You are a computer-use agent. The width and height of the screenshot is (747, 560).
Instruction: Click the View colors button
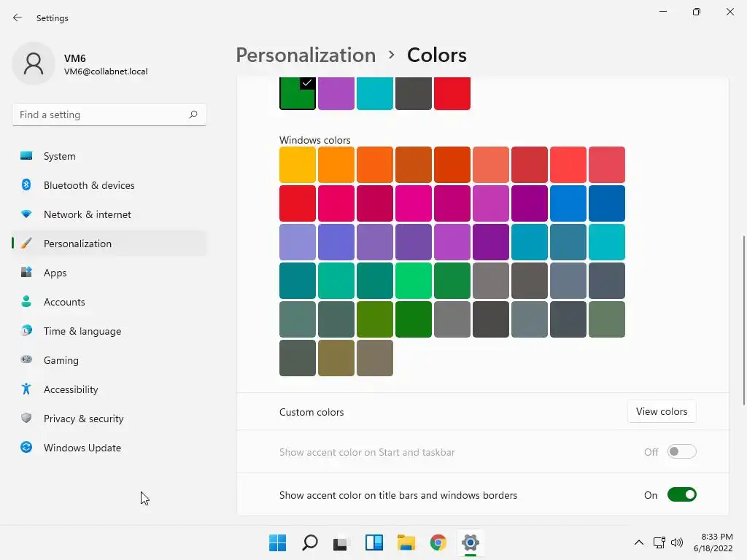tap(661, 411)
